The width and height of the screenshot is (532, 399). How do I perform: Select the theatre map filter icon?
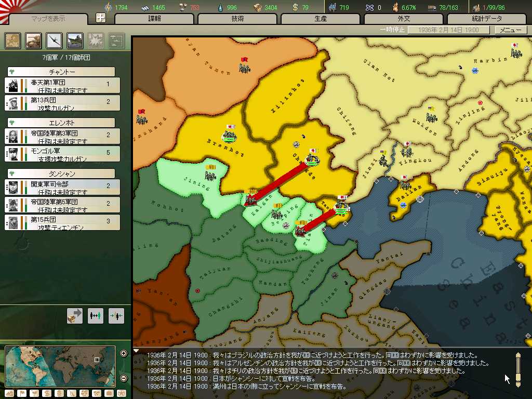(12, 41)
